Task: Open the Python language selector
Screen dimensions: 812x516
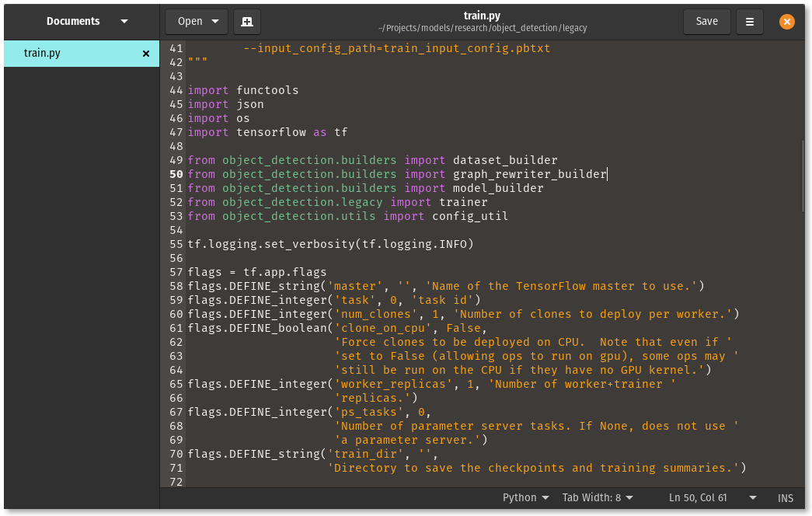Action: pyautogui.click(x=525, y=498)
